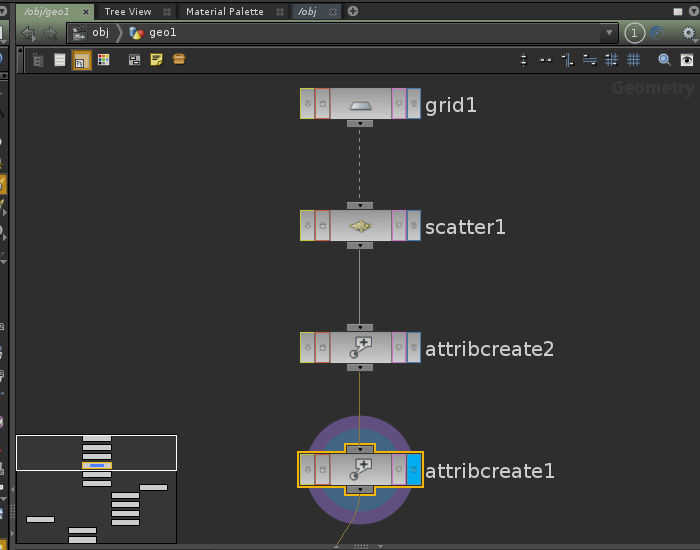Toggle bypass flag on scatter1 node
This screenshot has width=700, height=550.
click(x=307, y=226)
